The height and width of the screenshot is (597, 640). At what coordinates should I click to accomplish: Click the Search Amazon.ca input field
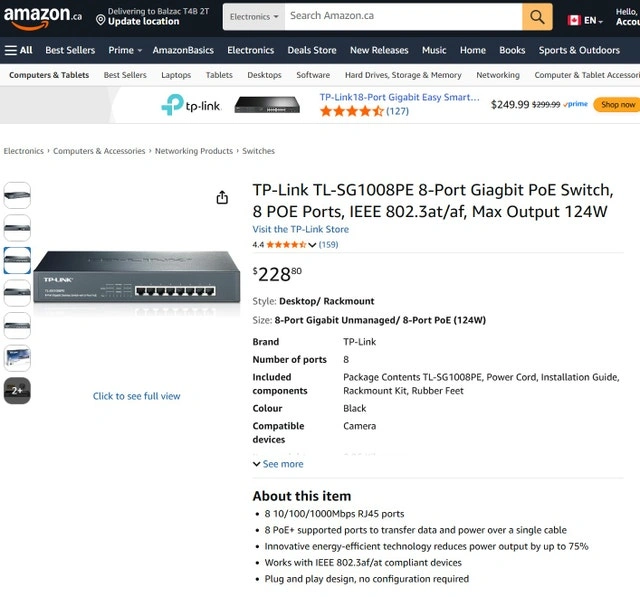click(403, 17)
